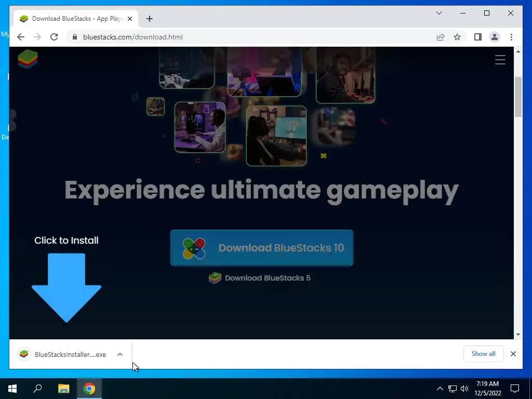The height and width of the screenshot is (399, 532).
Task: Maximize the Chrome window
Action: pyautogui.click(x=486, y=13)
